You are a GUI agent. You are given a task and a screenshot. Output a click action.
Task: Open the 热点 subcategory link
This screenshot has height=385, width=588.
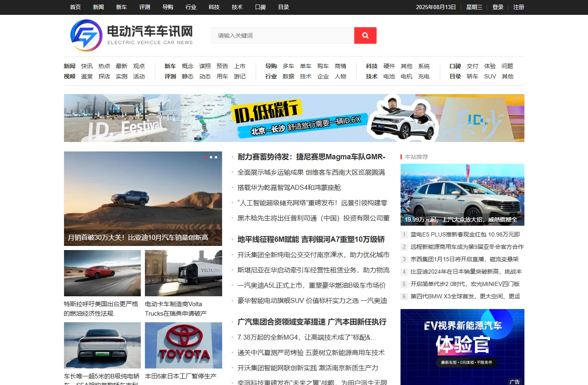[104, 66]
